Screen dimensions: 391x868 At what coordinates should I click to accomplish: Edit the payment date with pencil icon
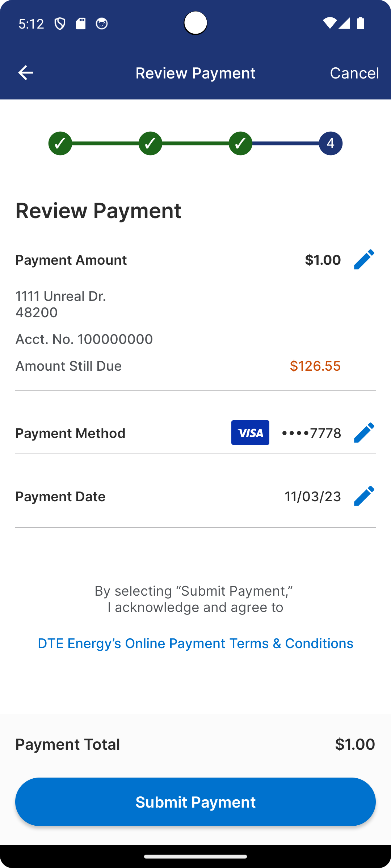(x=363, y=496)
